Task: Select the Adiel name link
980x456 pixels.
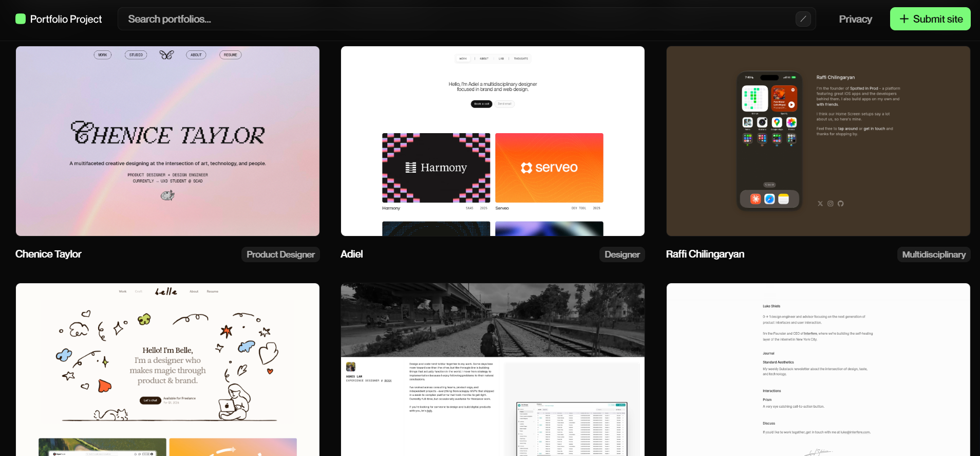Action: (x=352, y=254)
